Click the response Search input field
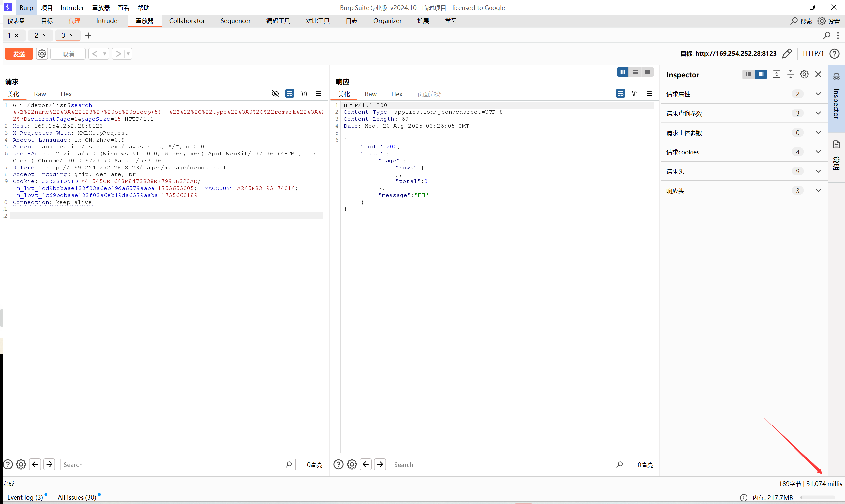The width and height of the screenshot is (845, 504). (x=503, y=465)
